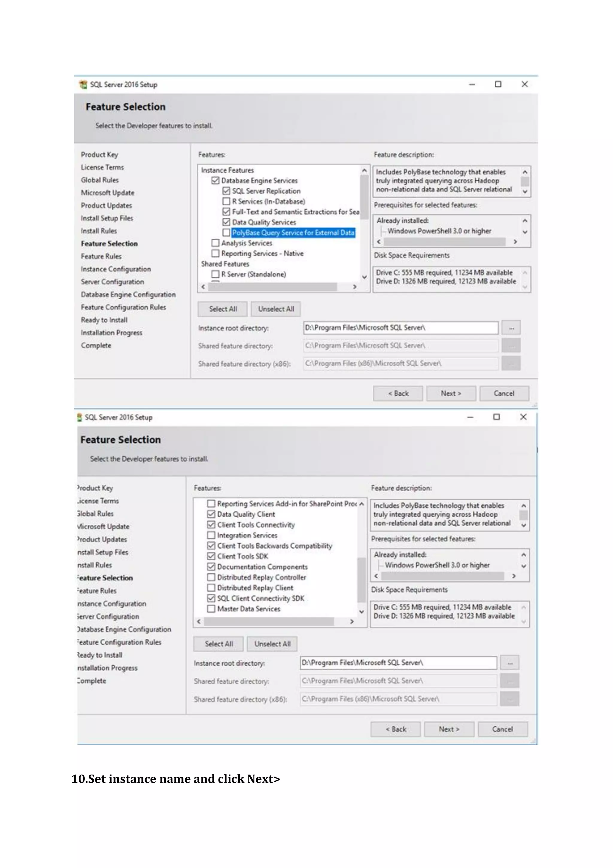
Task: Uncheck Data Quality Client
Action: pyautogui.click(x=211, y=514)
